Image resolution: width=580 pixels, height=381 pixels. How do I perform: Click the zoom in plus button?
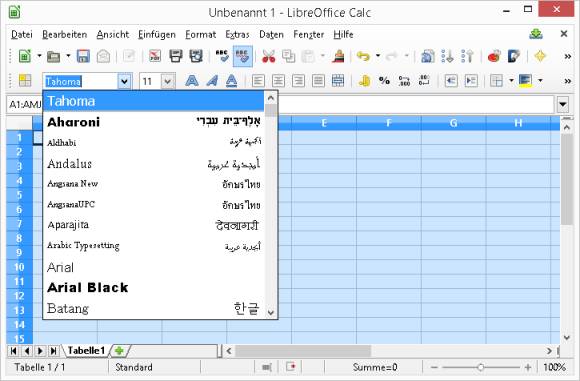(x=527, y=367)
